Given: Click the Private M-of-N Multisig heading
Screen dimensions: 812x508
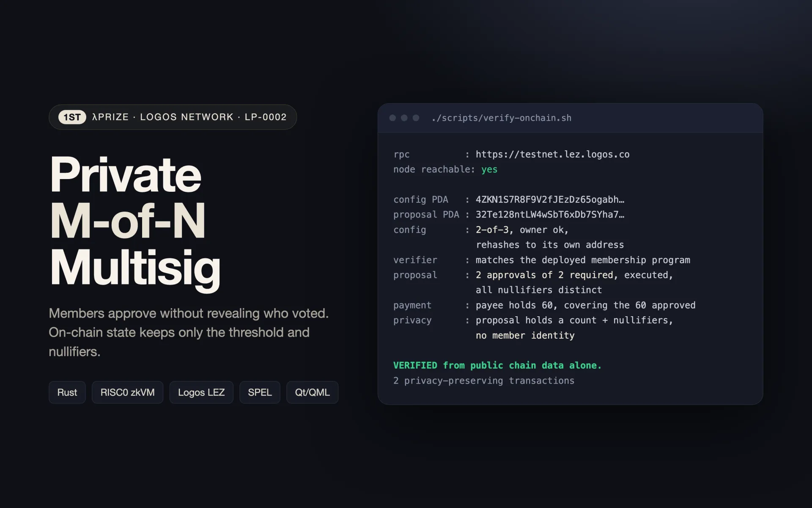Looking at the screenshot, I should tap(135, 222).
